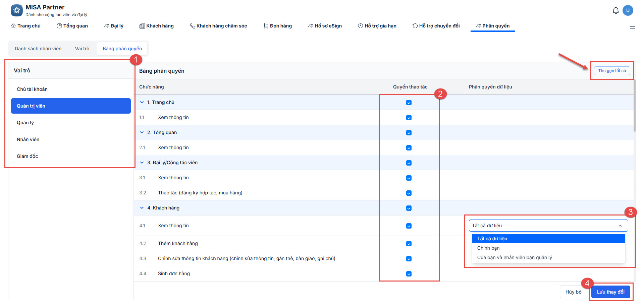
Task: Click the Thu gọn tất cả button
Action: pyautogui.click(x=612, y=71)
